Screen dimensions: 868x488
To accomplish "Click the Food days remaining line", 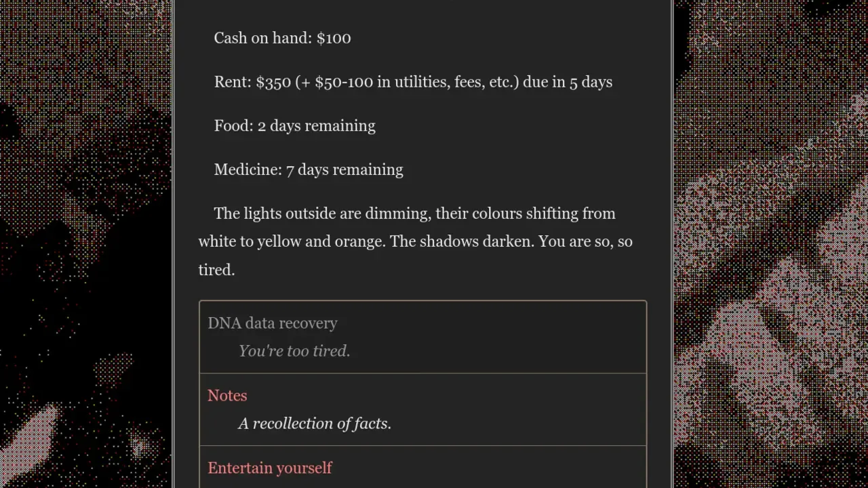I will click(x=294, y=126).
